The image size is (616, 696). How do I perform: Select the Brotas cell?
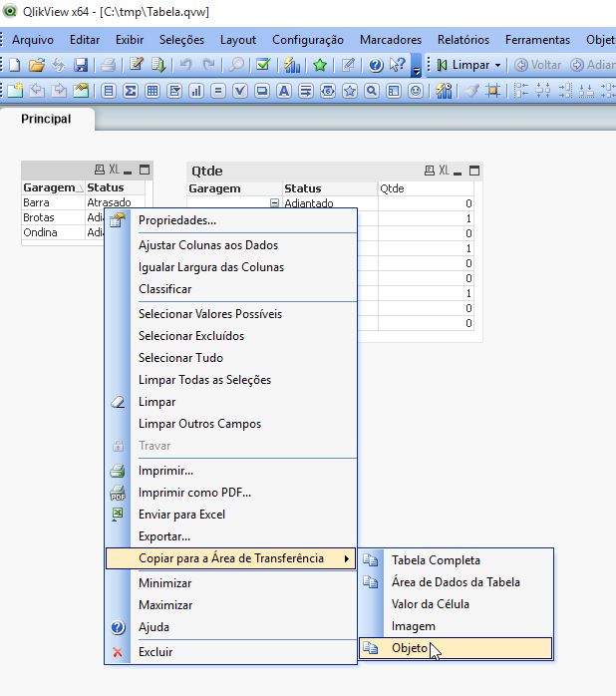[x=53, y=217]
